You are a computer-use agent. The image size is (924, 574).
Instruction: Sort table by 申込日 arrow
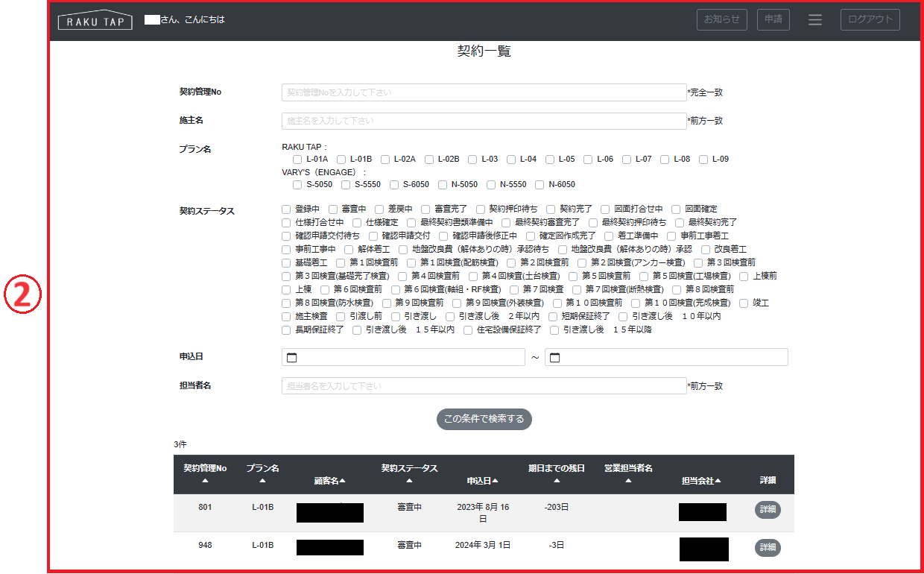(495, 481)
